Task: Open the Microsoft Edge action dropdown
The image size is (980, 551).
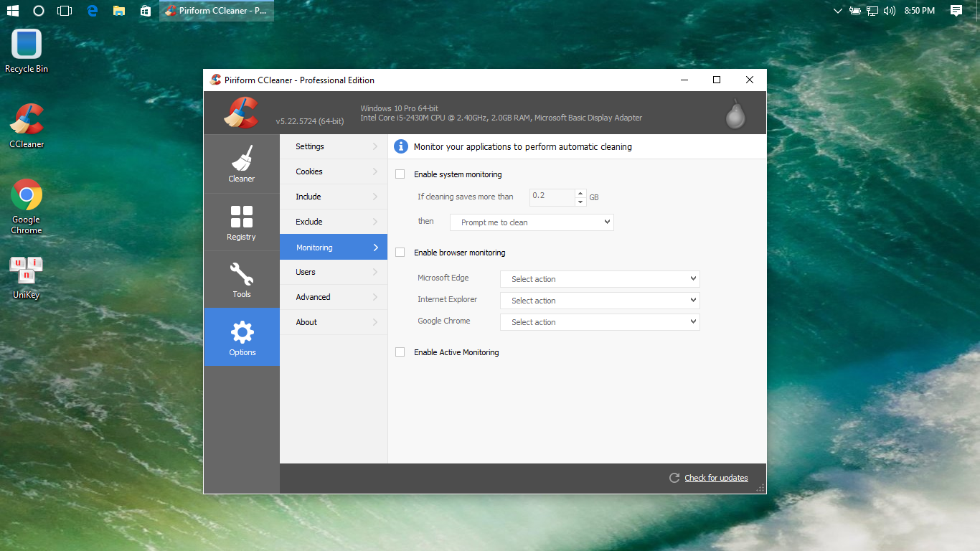Action: [600, 279]
